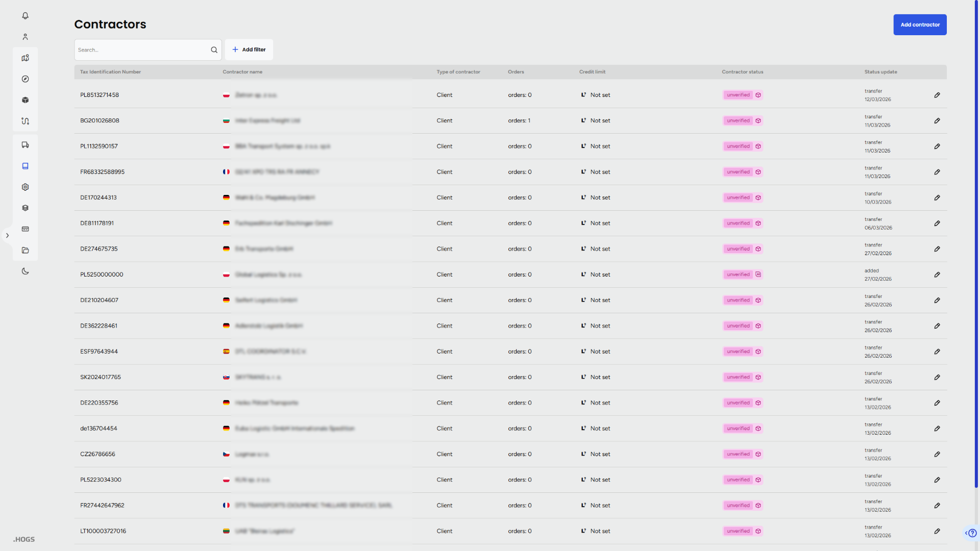This screenshot has height=551, width=980.
Task: Open the package cube icon
Action: pos(25,100)
